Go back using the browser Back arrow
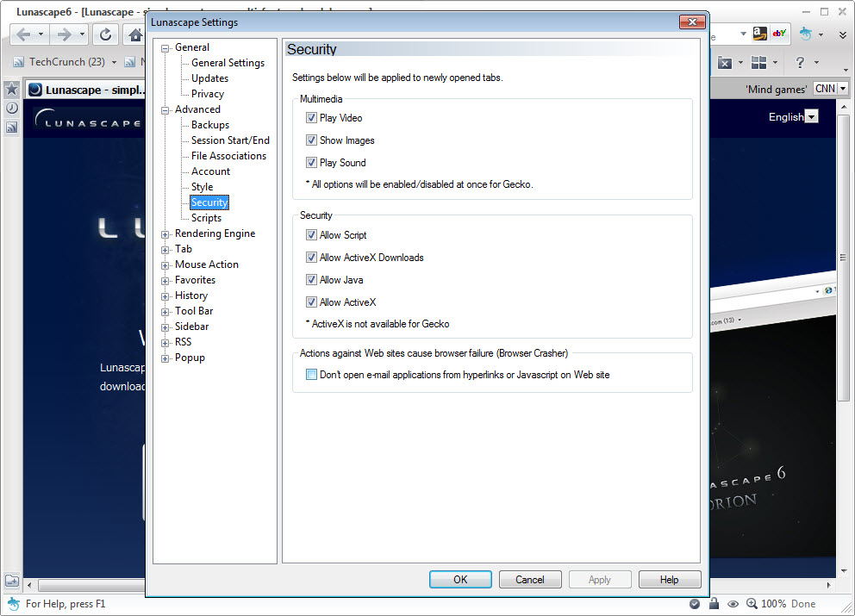The image size is (855, 616). (x=23, y=34)
